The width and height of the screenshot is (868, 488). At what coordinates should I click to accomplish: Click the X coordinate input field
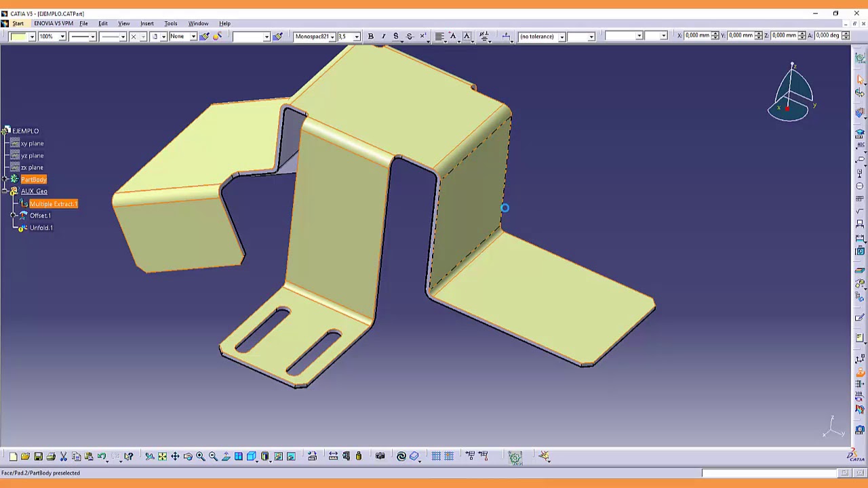coord(696,36)
